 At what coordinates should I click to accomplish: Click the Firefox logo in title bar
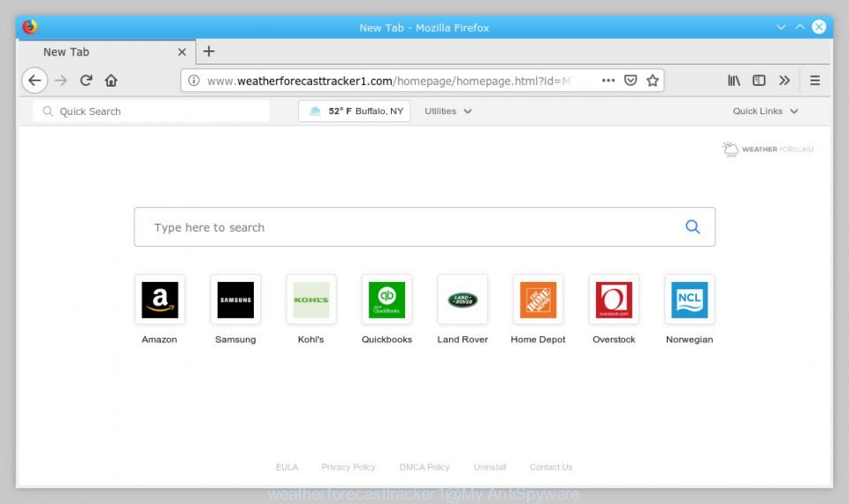coord(30,27)
